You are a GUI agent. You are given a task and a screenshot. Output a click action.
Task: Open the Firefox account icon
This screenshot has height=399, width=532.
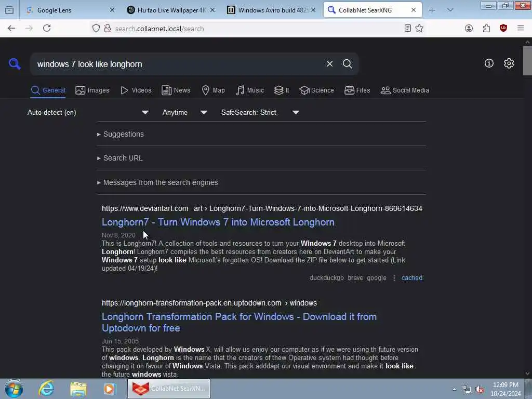(469, 29)
